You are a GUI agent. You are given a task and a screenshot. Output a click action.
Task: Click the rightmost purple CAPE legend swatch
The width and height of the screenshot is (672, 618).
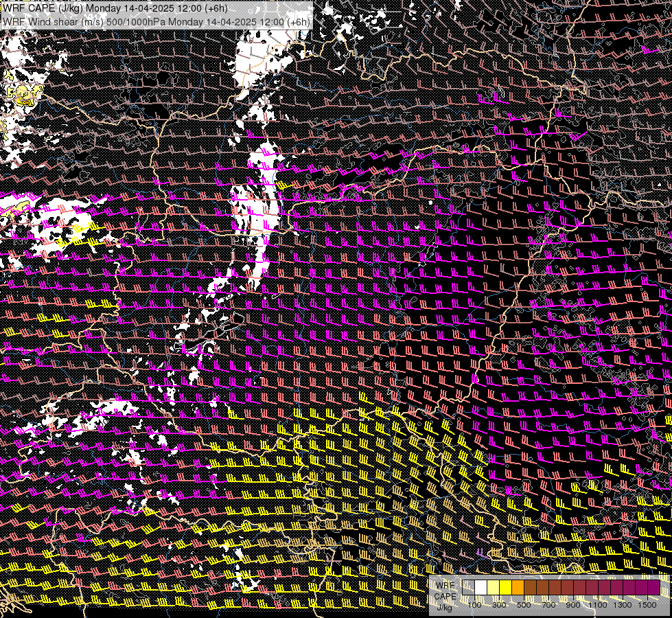click(654, 588)
